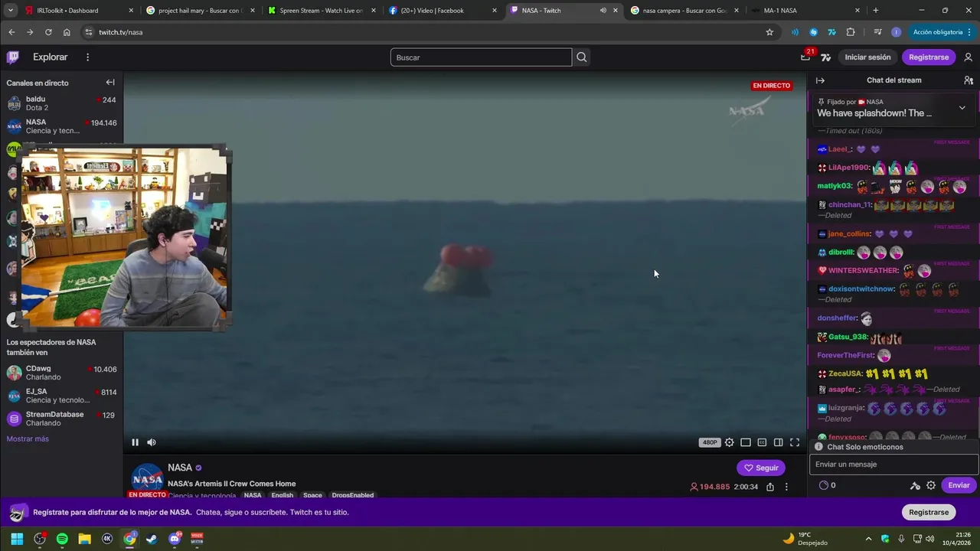980x551 pixels.
Task: Bookmark this page with the star
Action: [769, 32]
